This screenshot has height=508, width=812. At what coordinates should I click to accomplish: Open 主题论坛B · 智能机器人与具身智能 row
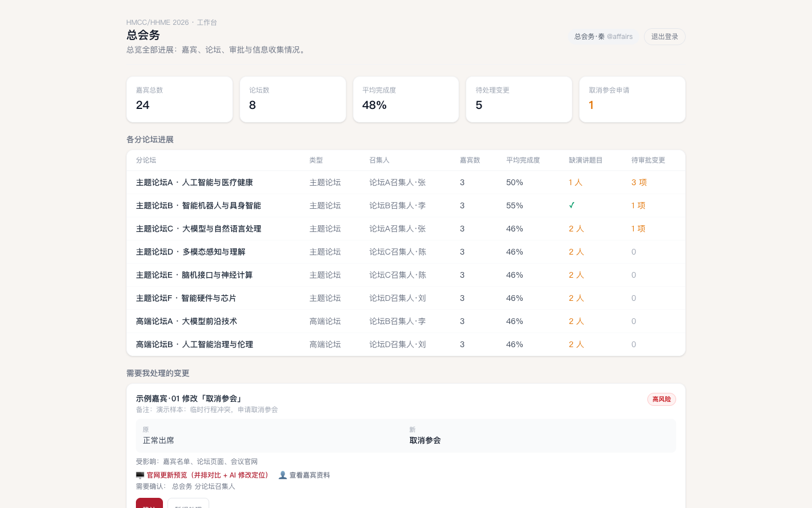pos(406,205)
